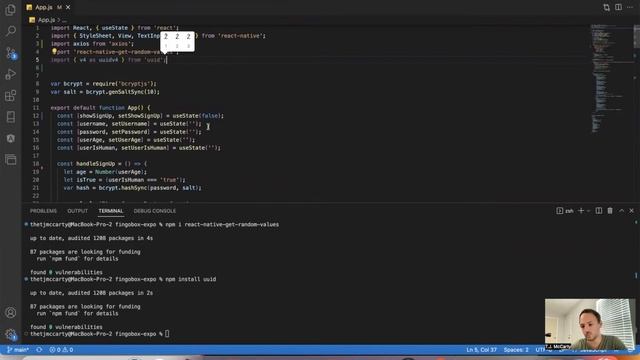Click line number 18 in the gutter
The width and height of the screenshot is (640, 360).
click(x=36, y=164)
